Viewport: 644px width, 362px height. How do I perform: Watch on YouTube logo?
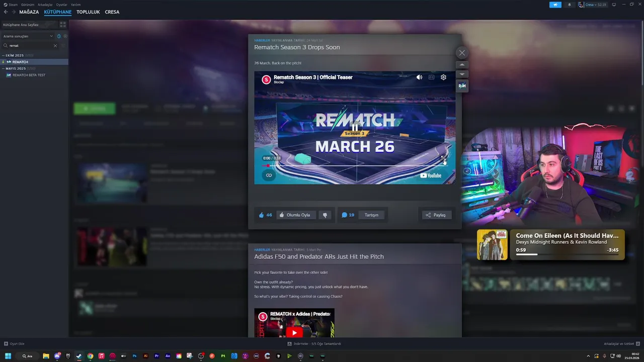point(431,175)
